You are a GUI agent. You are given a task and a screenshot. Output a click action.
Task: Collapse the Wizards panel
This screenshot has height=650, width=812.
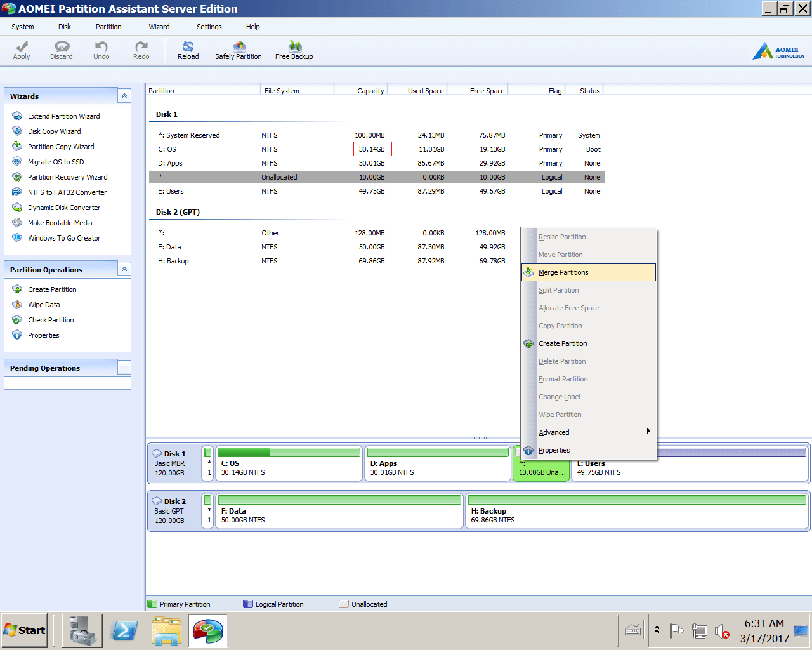124,96
